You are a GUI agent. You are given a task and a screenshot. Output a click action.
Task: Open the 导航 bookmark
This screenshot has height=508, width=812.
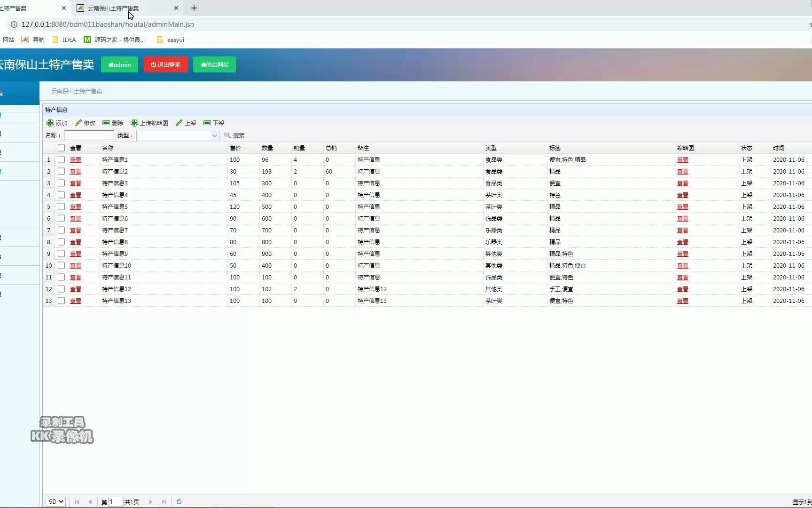(33, 40)
